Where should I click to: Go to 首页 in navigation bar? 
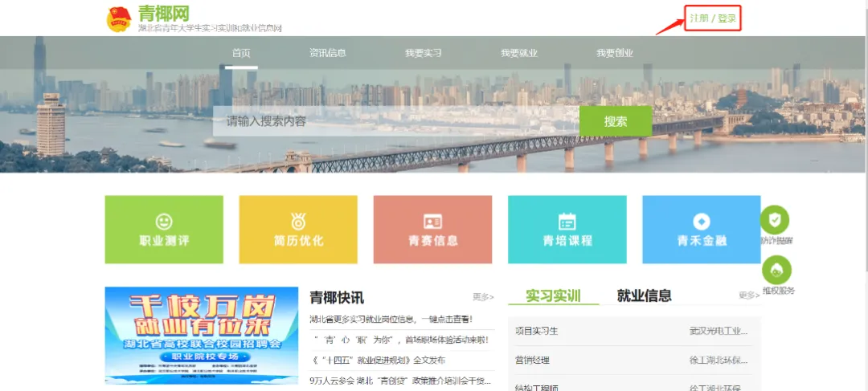click(x=241, y=53)
